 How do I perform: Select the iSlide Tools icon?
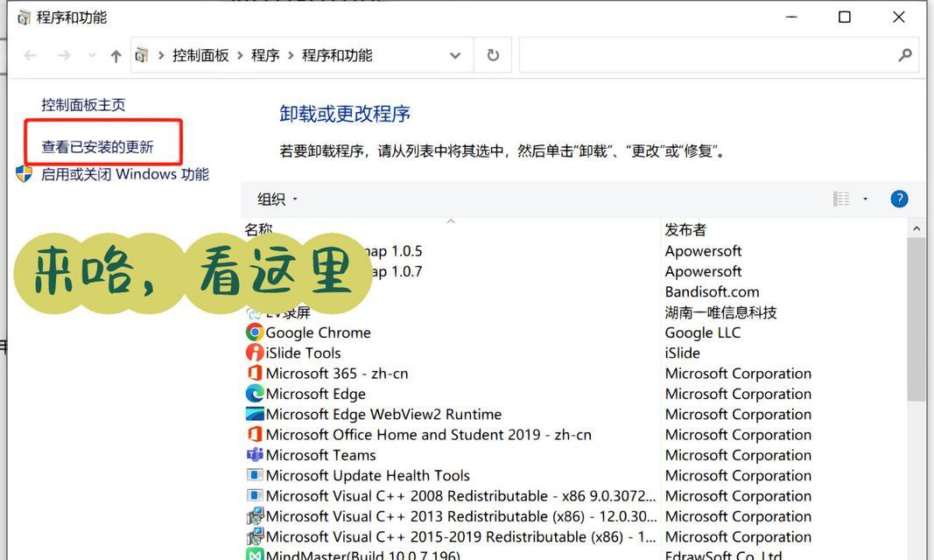point(255,353)
